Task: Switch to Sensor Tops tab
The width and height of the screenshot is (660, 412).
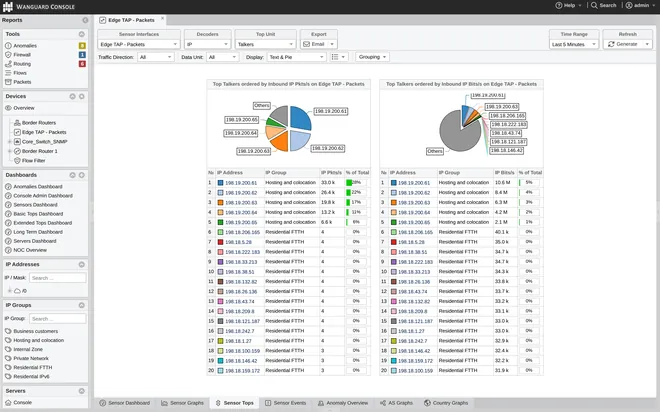Action: [x=234, y=403]
